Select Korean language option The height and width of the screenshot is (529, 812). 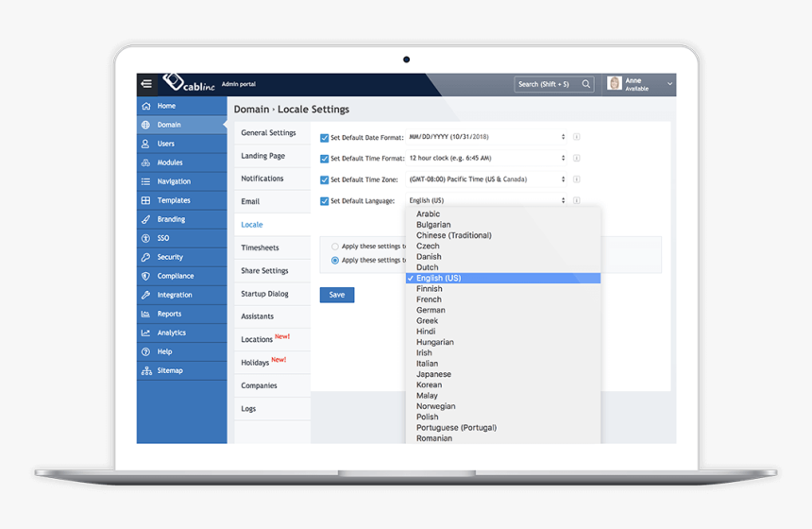[503, 385]
